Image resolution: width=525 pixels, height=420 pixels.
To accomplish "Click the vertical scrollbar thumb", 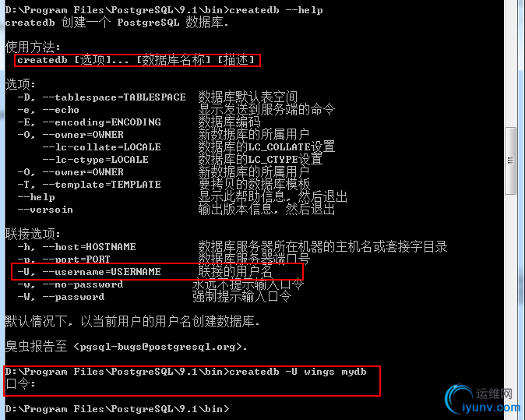I will [x=510, y=161].
